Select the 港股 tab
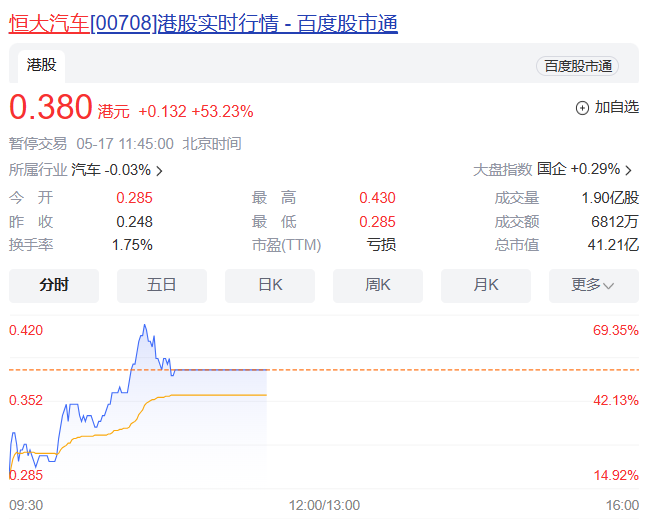The image size is (657, 519). point(41,65)
